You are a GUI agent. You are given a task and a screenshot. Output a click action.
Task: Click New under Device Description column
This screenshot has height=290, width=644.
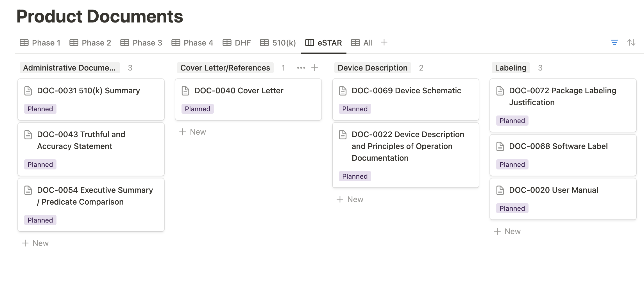click(x=350, y=199)
